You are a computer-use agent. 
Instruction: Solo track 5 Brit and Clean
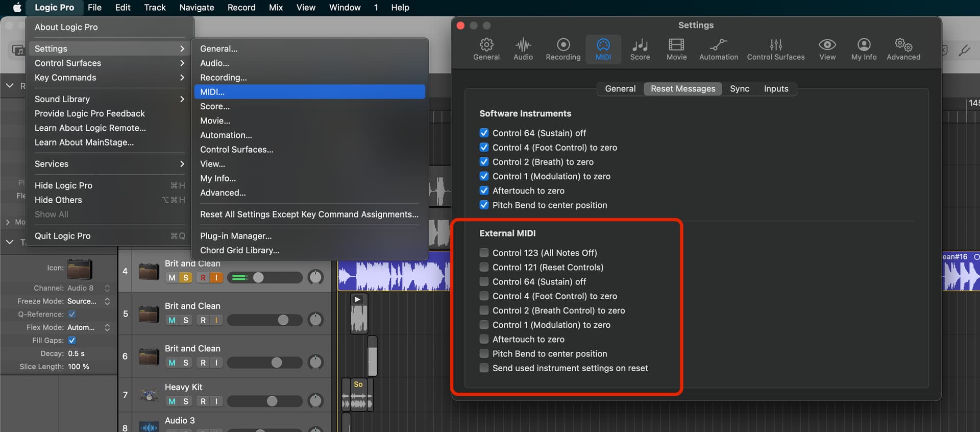pos(186,320)
